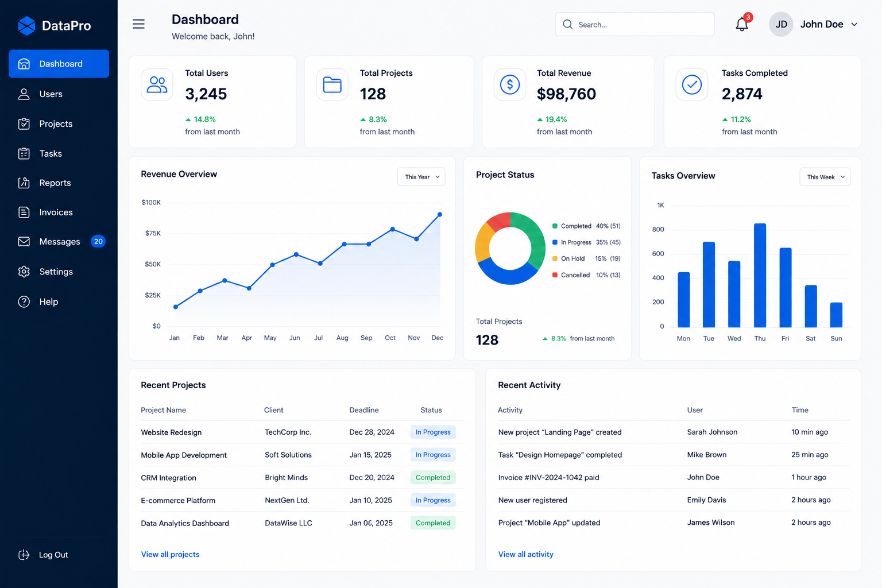The image size is (882, 588).
Task: Expand the John Doe account chevron
Action: coord(854,25)
